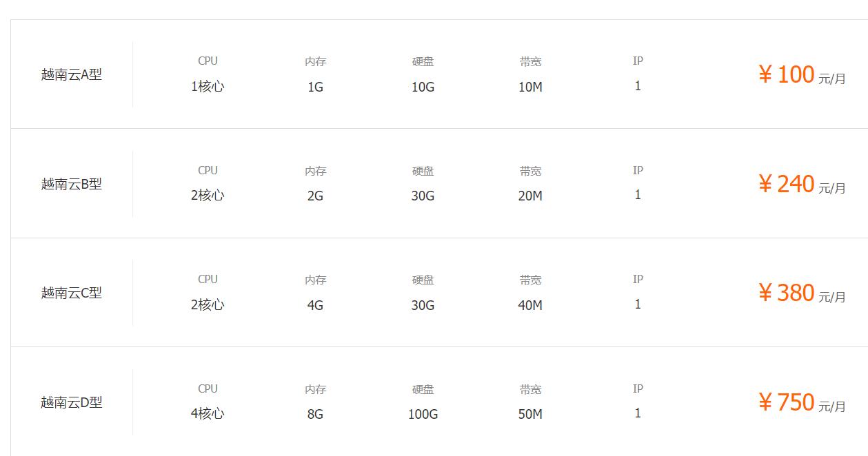Click the 4核心 CPU value in D型 row
The height and width of the screenshot is (456, 868).
tap(208, 414)
